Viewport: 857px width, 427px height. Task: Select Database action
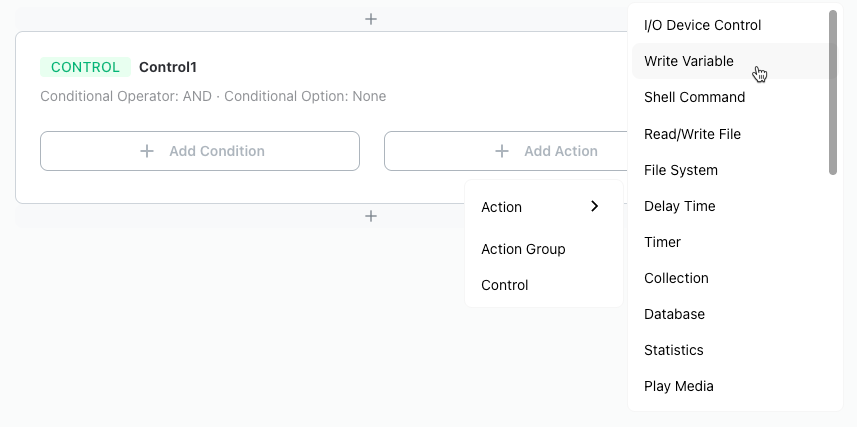coord(730,314)
